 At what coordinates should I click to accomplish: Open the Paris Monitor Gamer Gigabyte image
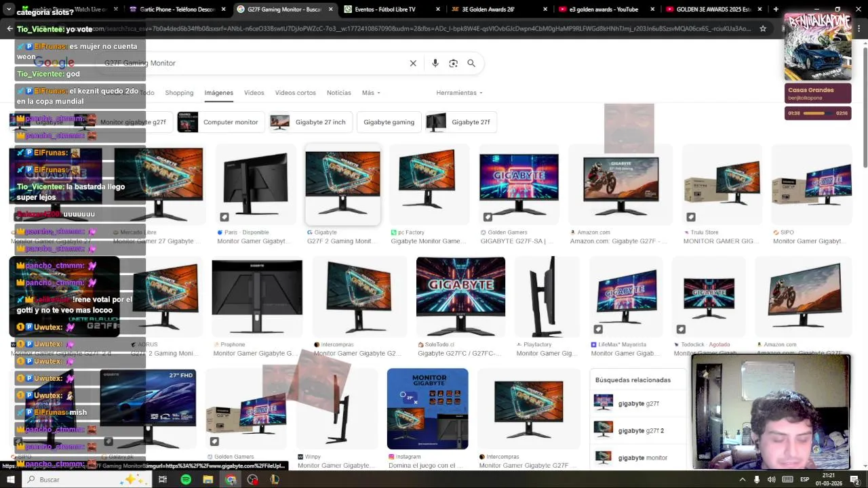(256, 184)
